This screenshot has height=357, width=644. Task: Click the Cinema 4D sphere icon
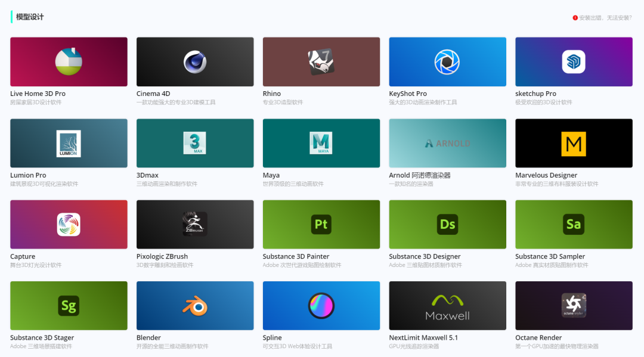click(195, 62)
